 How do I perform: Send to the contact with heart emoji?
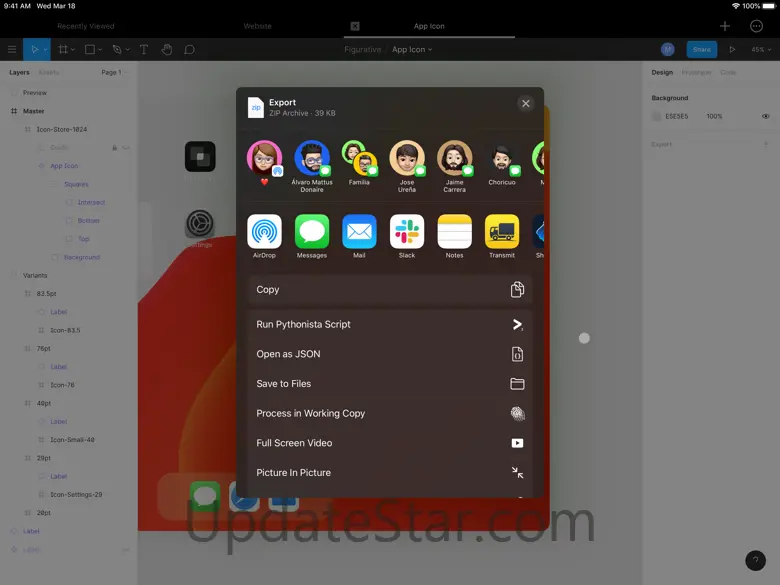(x=264, y=163)
